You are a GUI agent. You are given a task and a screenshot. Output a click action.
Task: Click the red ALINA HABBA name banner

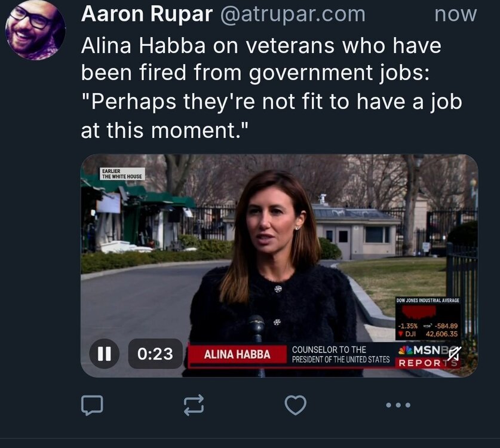237,355
